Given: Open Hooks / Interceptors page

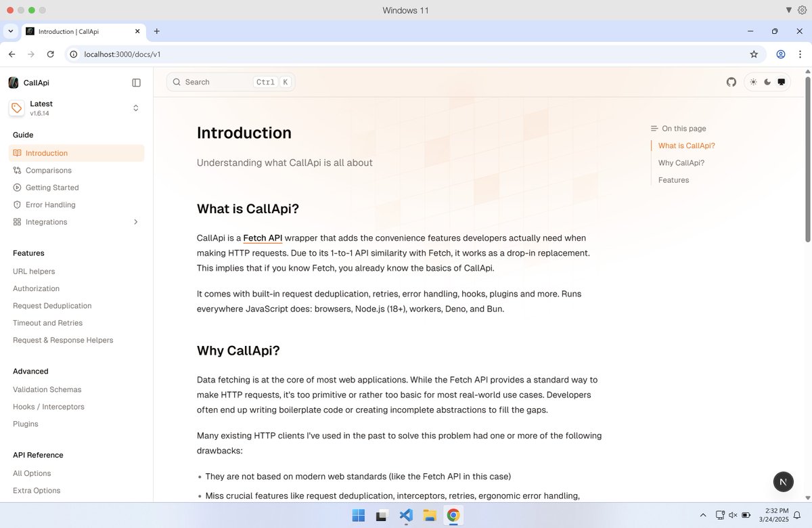Looking at the screenshot, I should tap(49, 407).
